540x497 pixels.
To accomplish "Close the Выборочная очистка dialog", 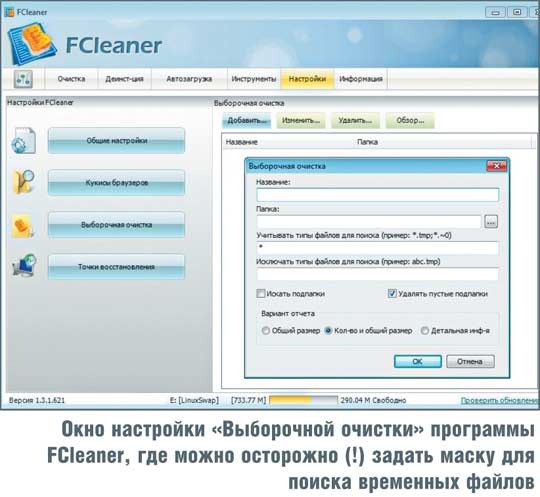I will pos(497,166).
